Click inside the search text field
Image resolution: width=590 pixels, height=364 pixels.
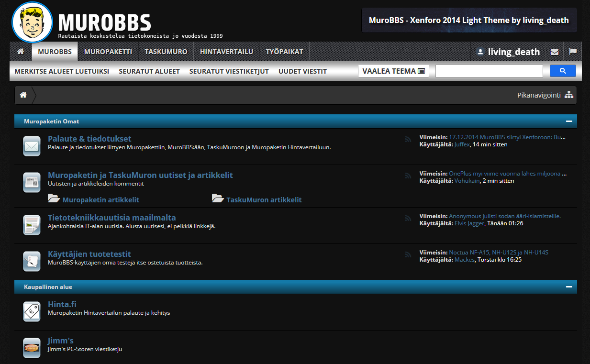[x=489, y=71]
